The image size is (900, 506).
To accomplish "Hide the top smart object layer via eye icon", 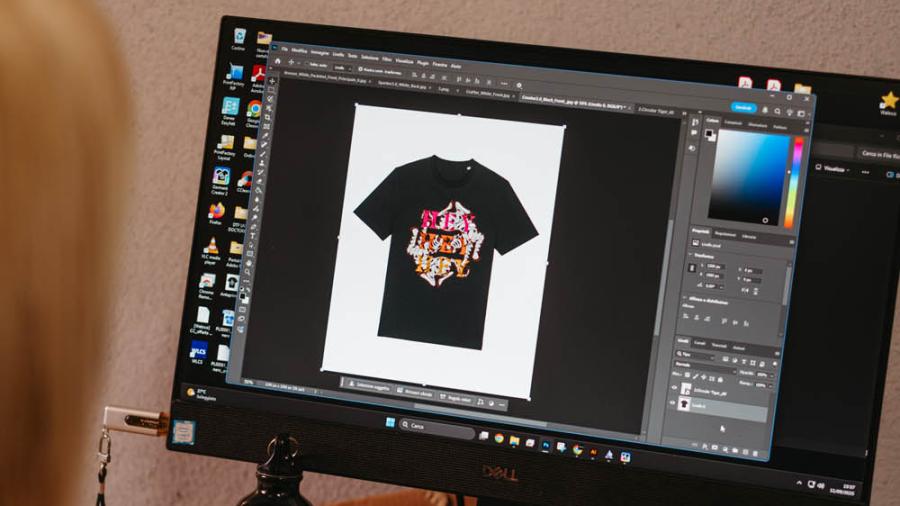I will click(674, 387).
